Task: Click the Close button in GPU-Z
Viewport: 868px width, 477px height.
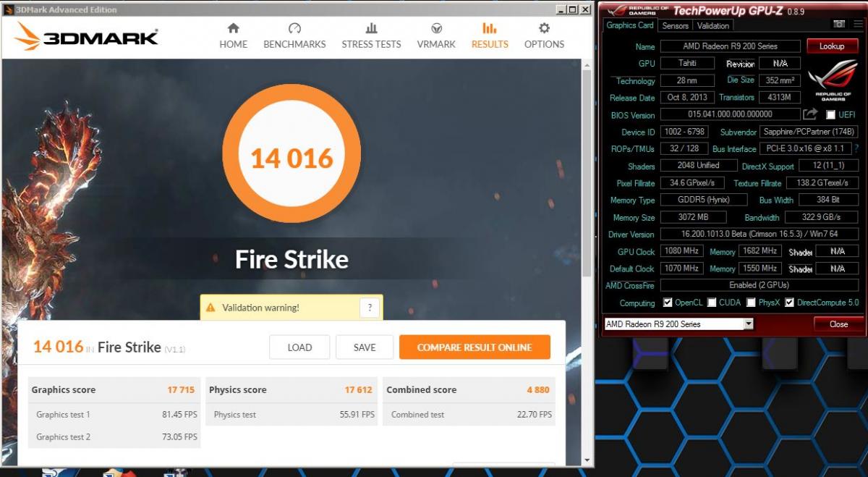Action: click(838, 324)
